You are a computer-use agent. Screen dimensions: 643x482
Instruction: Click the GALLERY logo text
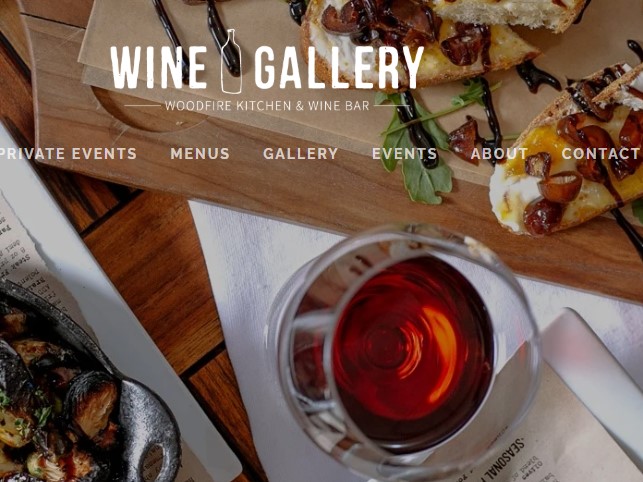pos(339,67)
